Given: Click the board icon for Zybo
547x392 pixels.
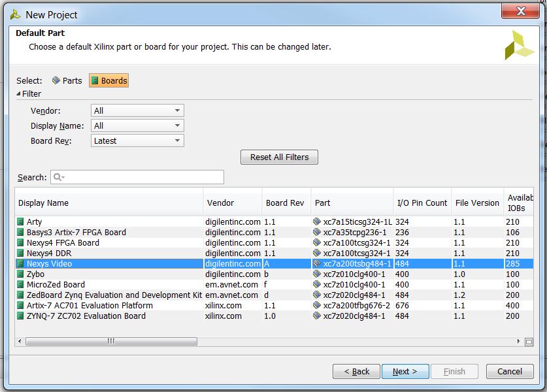Looking at the screenshot, I should click(x=20, y=274).
